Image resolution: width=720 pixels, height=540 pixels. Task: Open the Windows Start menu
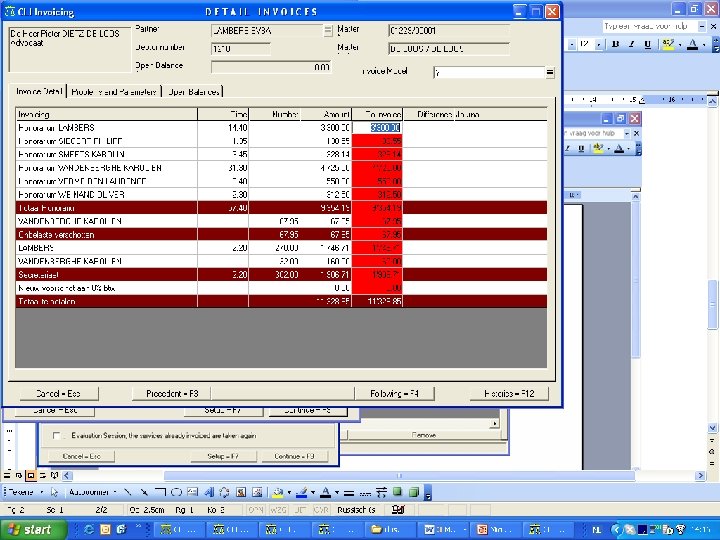[x=30, y=529]
